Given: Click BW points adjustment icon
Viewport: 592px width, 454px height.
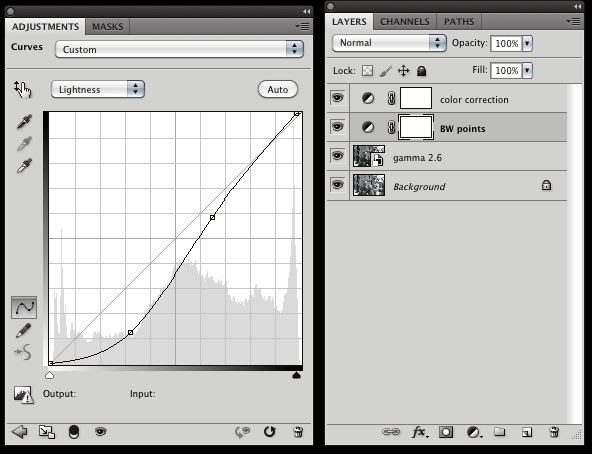Looking at the screenshot, I should (x=368, y=127).
